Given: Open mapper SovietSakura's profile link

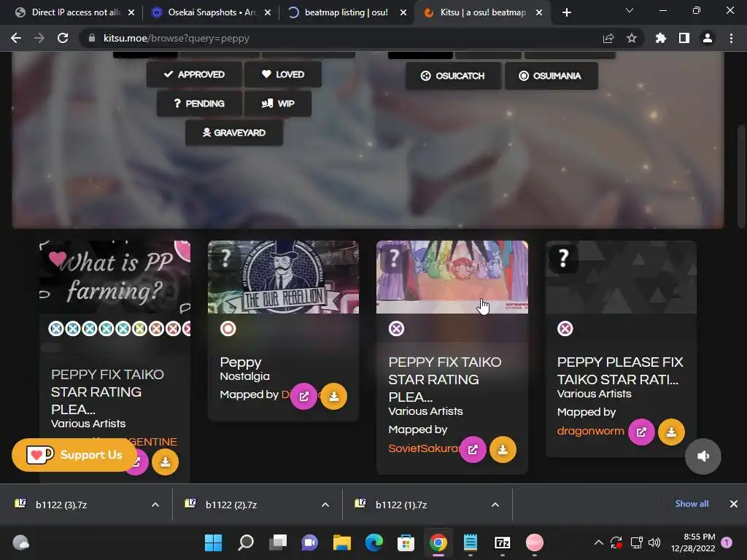Looking at the screenshot, I should click(x=424, y=448).
